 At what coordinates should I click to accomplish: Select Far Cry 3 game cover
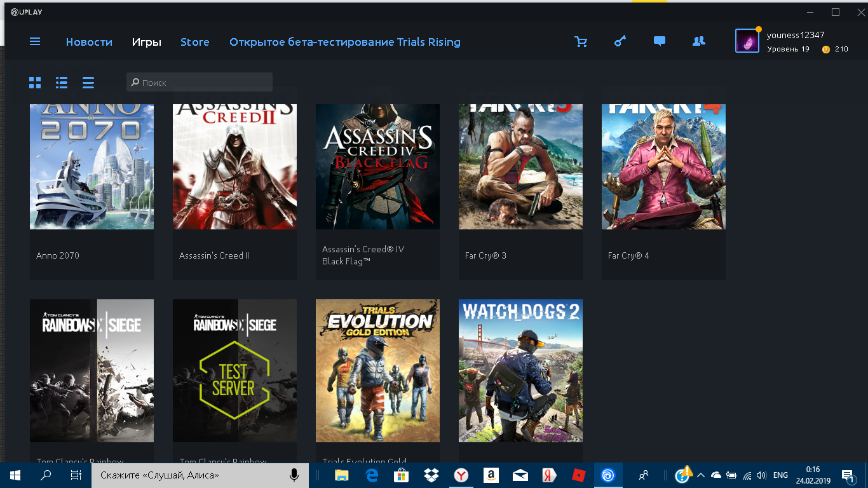click(x=520, y=166)
